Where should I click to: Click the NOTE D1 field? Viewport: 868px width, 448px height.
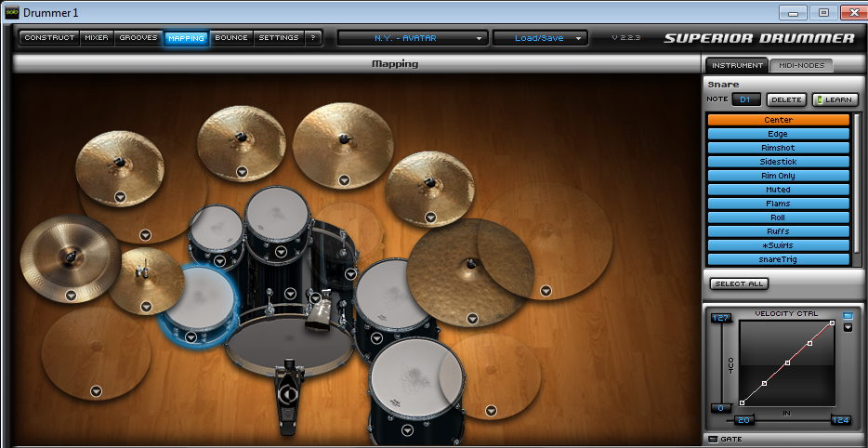point(746,99)
